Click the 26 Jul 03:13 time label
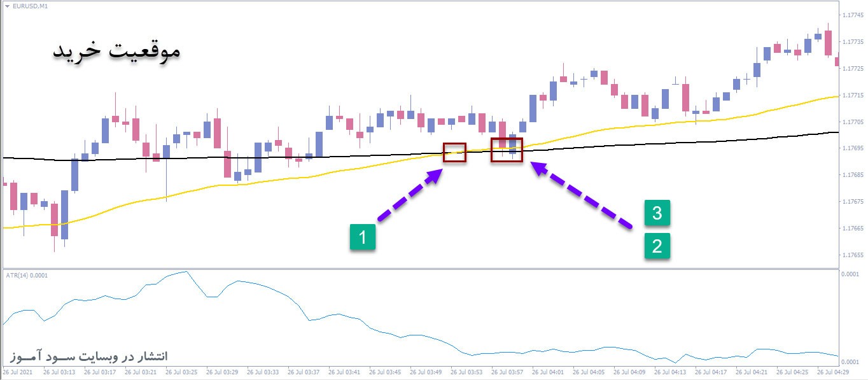The width and height of the screenshot is (868, 380). [59, 372]
